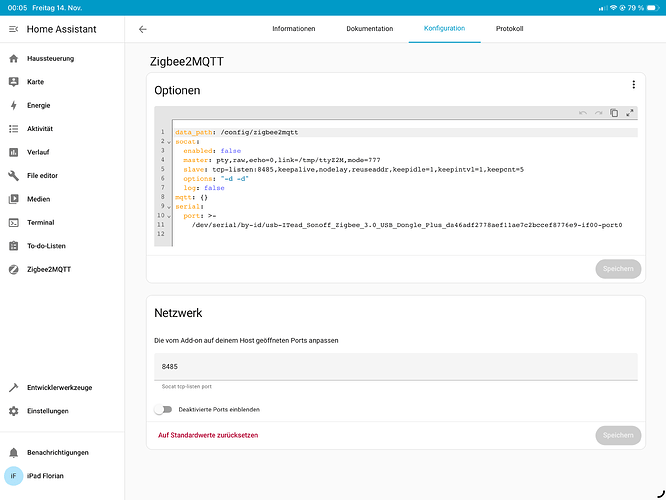Open Entwicklerwerkzeuge hammer icon
This screenshot has height=500, width=666.
coord(14,387)
